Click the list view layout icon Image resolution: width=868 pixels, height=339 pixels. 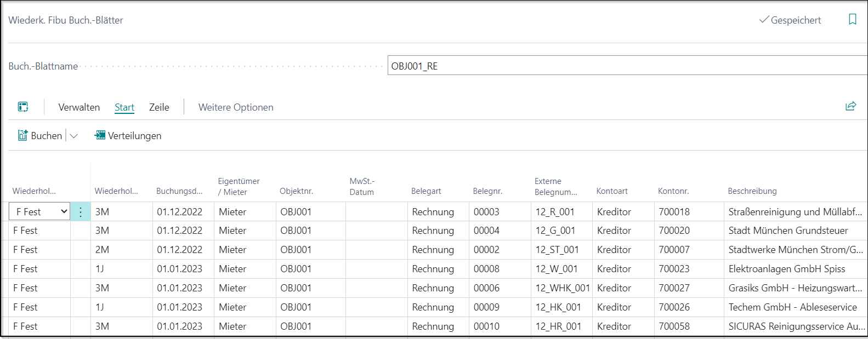(x=23, y=107)
